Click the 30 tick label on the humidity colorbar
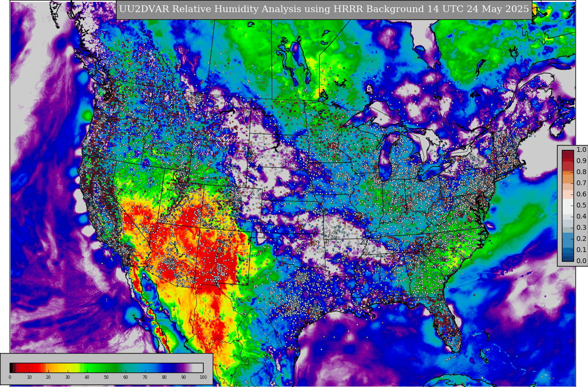The width and height of the screenshot is (588, 387). (68, 377)
